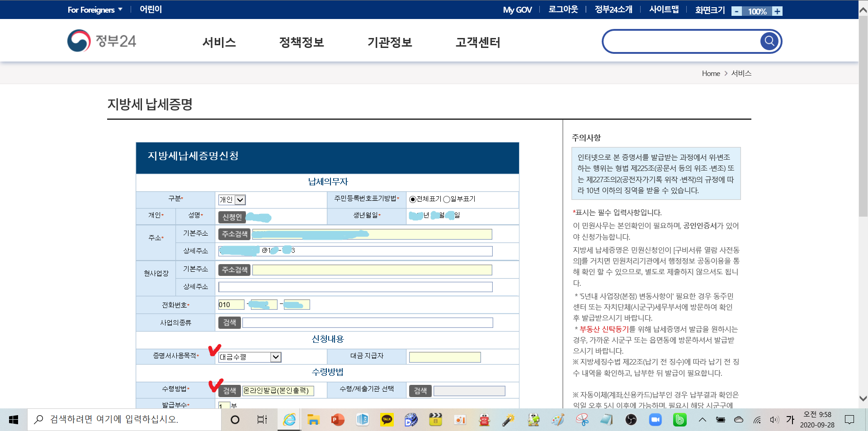Open KakaoTalk from taskbar
The image size is (868, 431).
click(x=387, y=420)
